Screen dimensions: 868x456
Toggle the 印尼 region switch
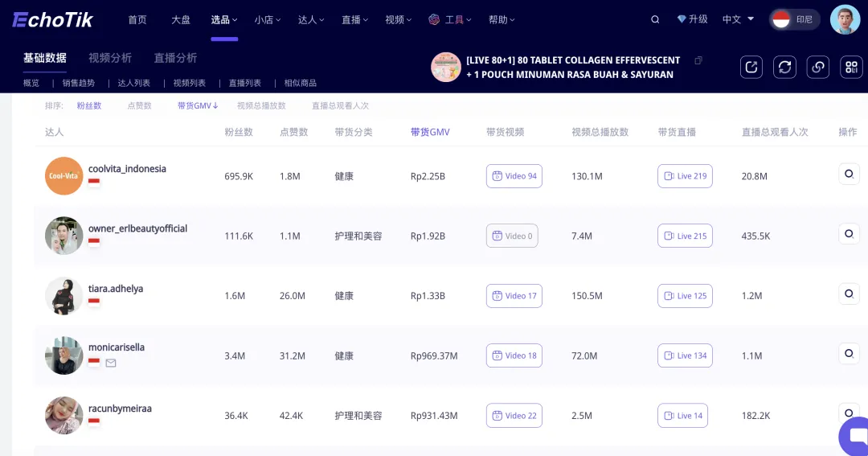794,19
